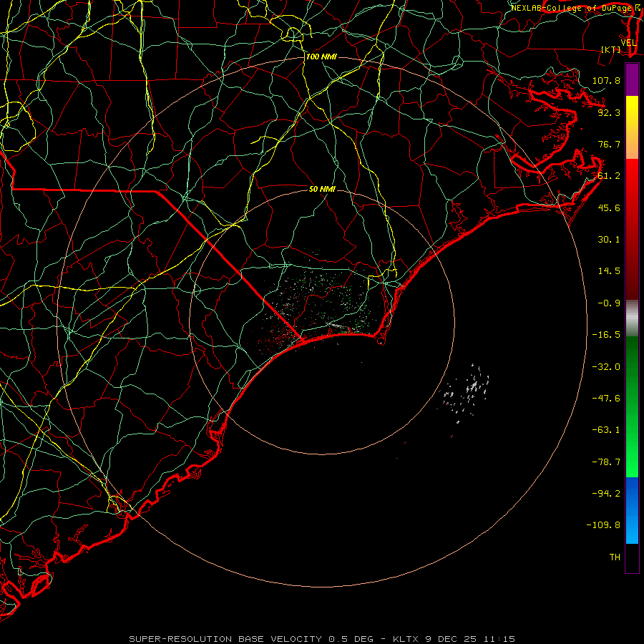Click the -47.6 legend value
The image size is (644, 644).
(606, 399)
